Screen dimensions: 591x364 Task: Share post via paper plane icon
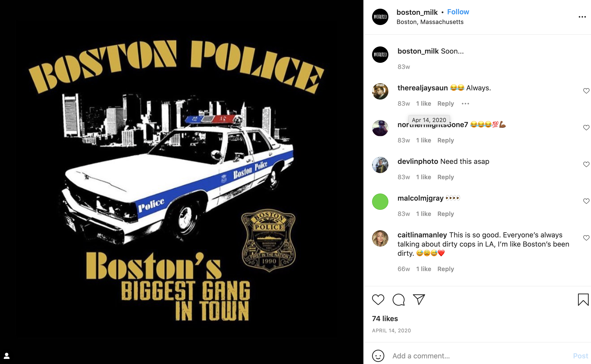point(419,300)
